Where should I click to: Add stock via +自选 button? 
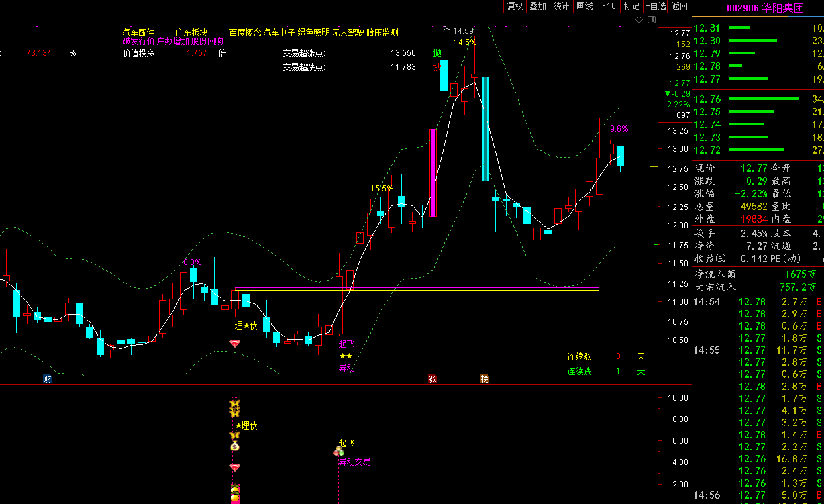pyautogui.click(x=656, y=7)
